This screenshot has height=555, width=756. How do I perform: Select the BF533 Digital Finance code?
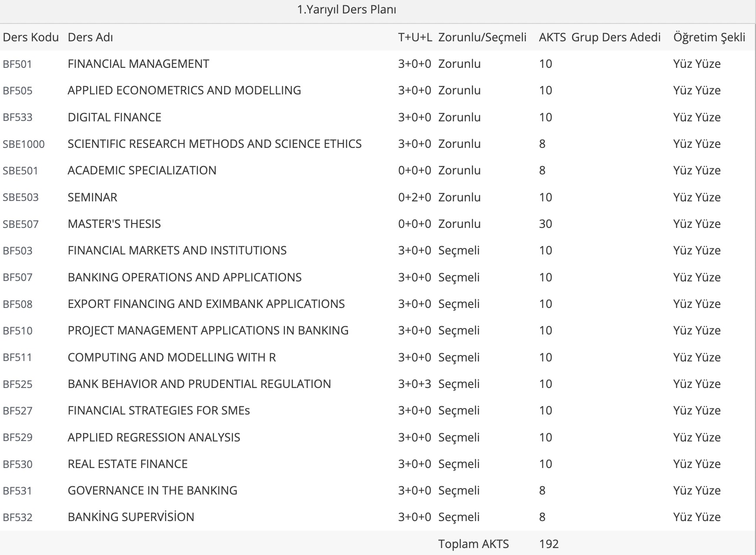(17, 118)
